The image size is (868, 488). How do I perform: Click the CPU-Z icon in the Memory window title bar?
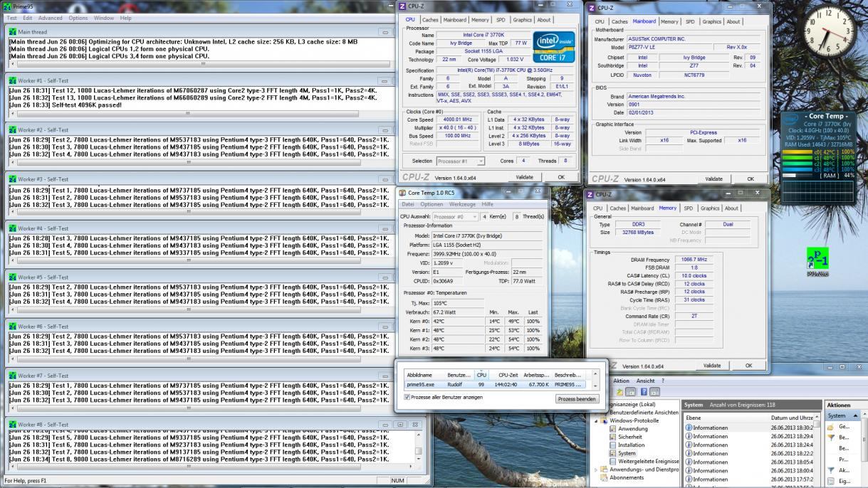590,194
